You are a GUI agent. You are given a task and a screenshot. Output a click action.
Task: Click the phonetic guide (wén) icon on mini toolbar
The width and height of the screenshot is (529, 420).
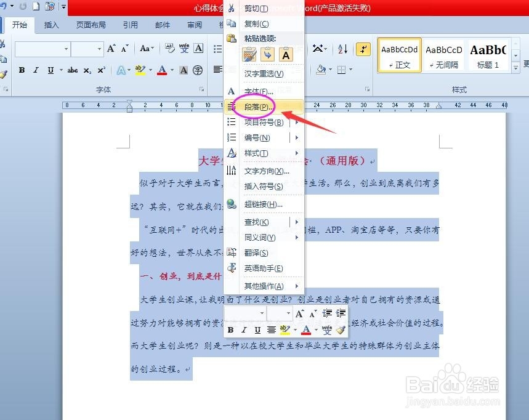click(x=327, y=330)
